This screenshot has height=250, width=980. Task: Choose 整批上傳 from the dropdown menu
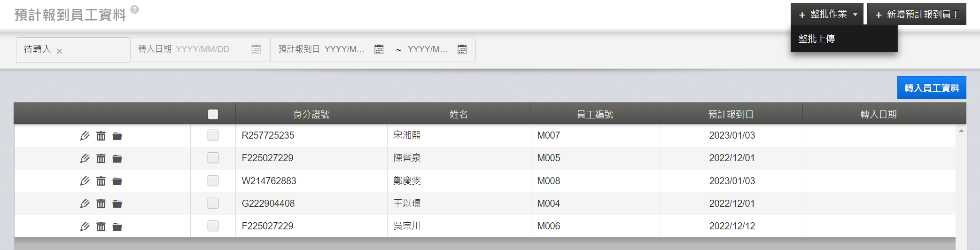[817, 39]
